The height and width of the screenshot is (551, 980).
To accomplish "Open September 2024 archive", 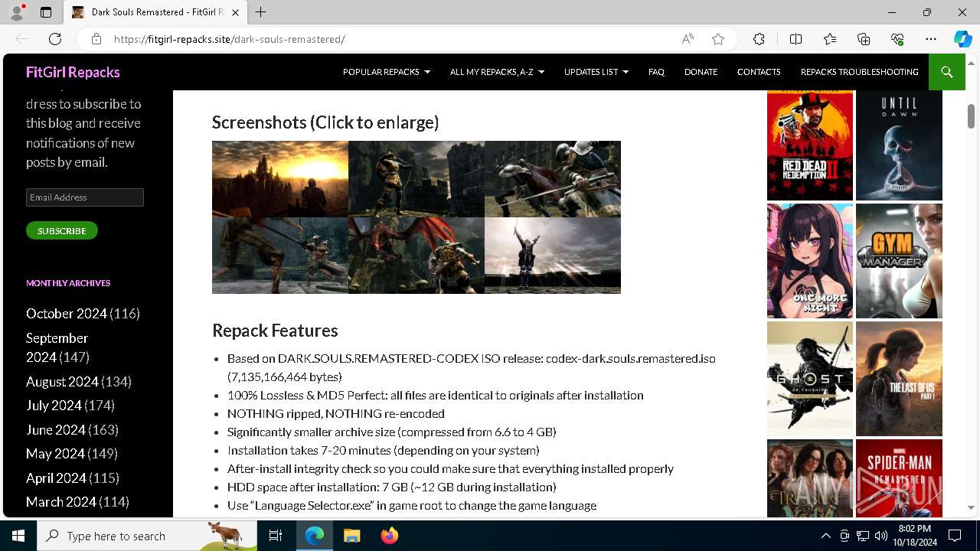I will [x=57, y=347].
